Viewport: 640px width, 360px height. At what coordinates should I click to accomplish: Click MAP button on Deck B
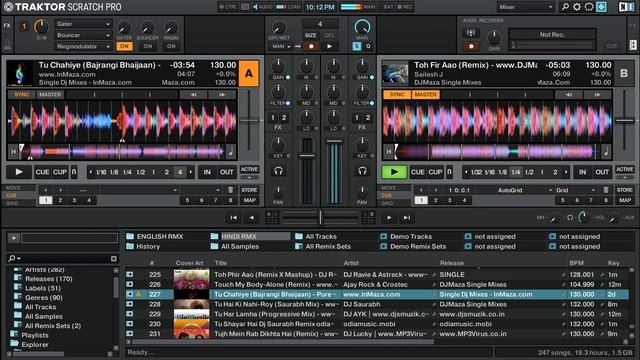624,200
